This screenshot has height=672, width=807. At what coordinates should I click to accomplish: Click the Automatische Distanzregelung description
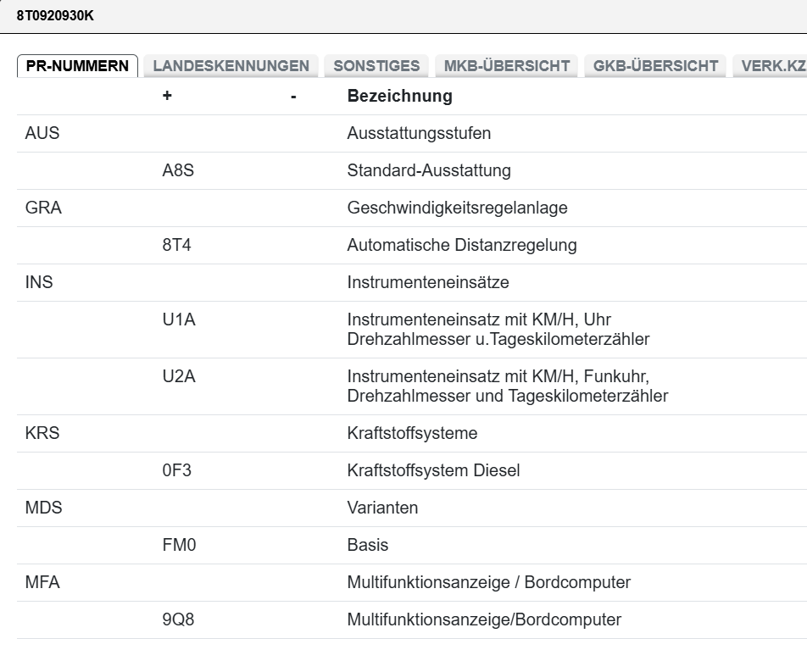click(461, 245)
